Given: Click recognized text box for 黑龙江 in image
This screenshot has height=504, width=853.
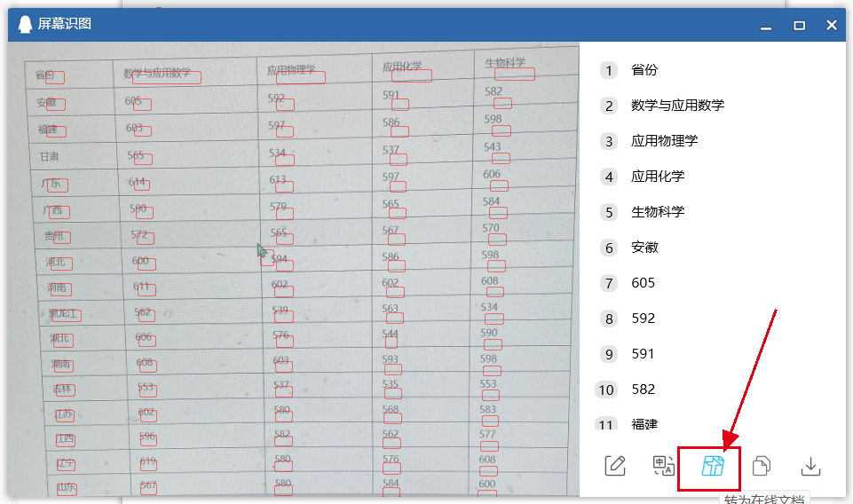Looking at the screenshot, I should pyautogui.click(x=67, y=315).
